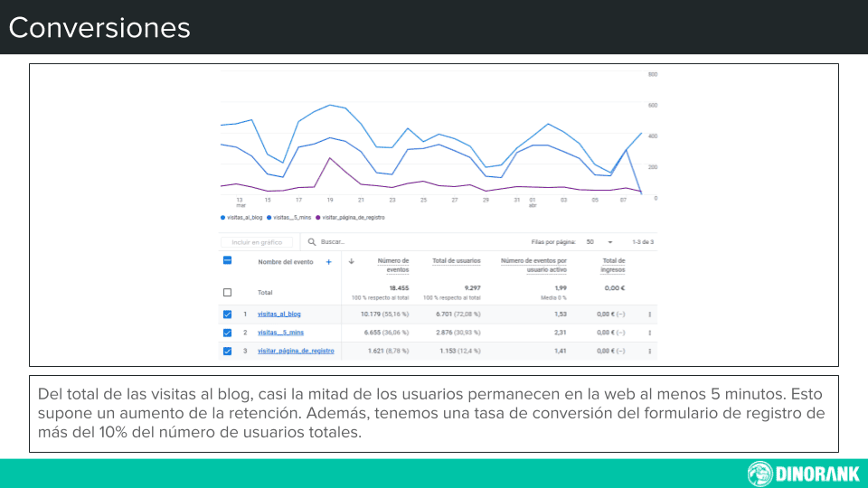Open the visitar_página_de_registro event link

pyautogui.click(x=296, y=351)
